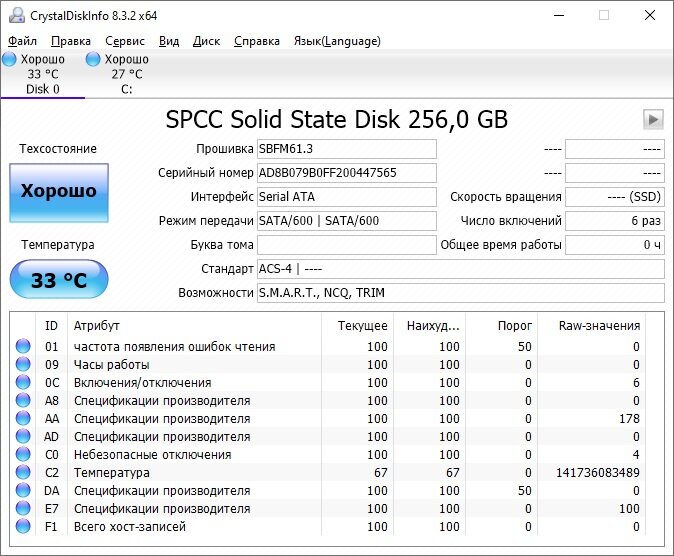Select the Часы работы row

coord(328,365)
